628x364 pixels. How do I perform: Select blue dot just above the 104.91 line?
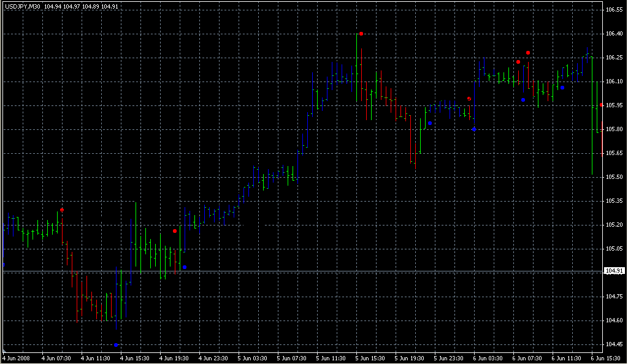(x=185, y=267)
